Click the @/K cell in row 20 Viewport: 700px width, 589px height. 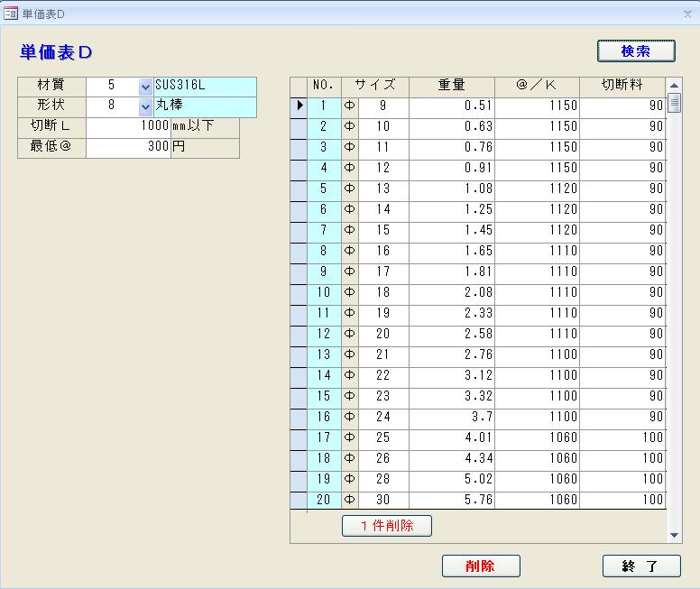pos(537,500)
